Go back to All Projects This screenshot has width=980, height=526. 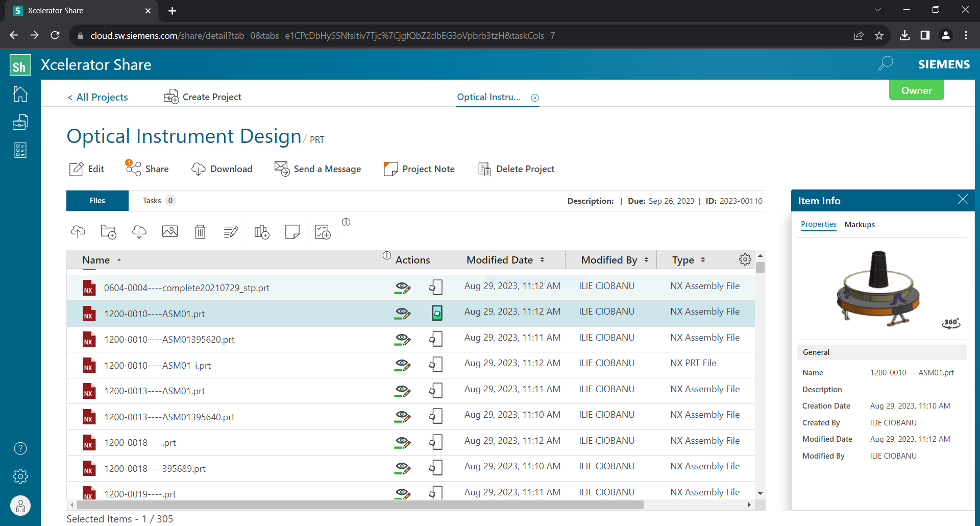click(97, 97)
